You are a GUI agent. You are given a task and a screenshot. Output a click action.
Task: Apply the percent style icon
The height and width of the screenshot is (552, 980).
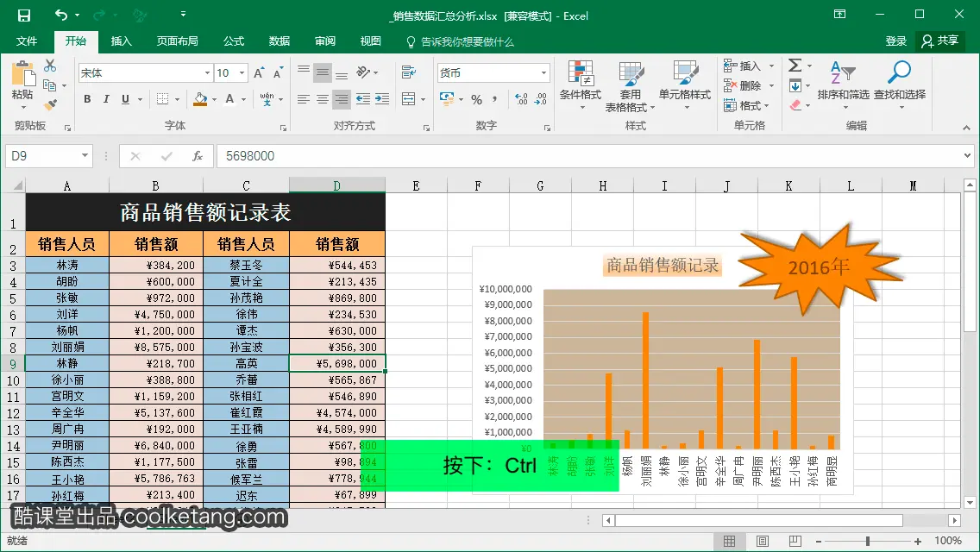(477, 99)
